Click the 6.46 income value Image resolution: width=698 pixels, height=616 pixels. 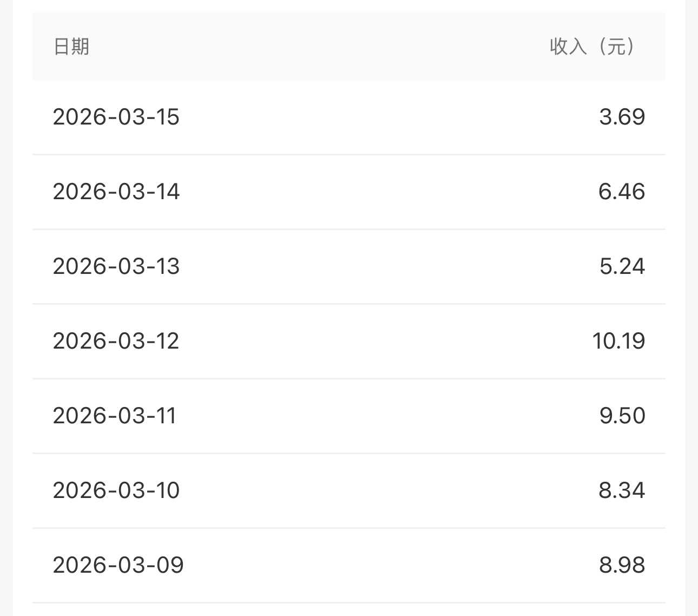point(621,192)
